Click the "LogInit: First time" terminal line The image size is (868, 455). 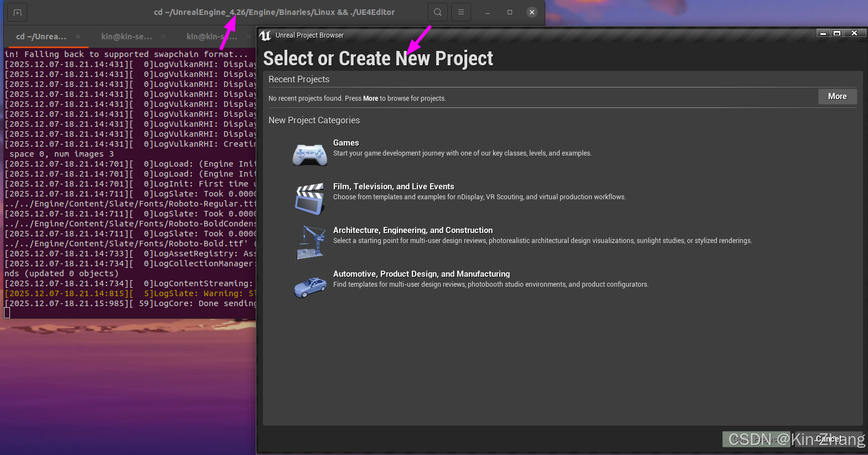click(x=130, y=184)
